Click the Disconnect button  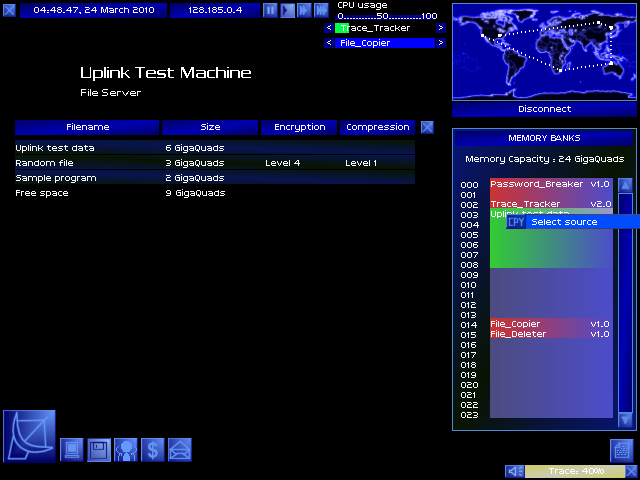(544, 109)
